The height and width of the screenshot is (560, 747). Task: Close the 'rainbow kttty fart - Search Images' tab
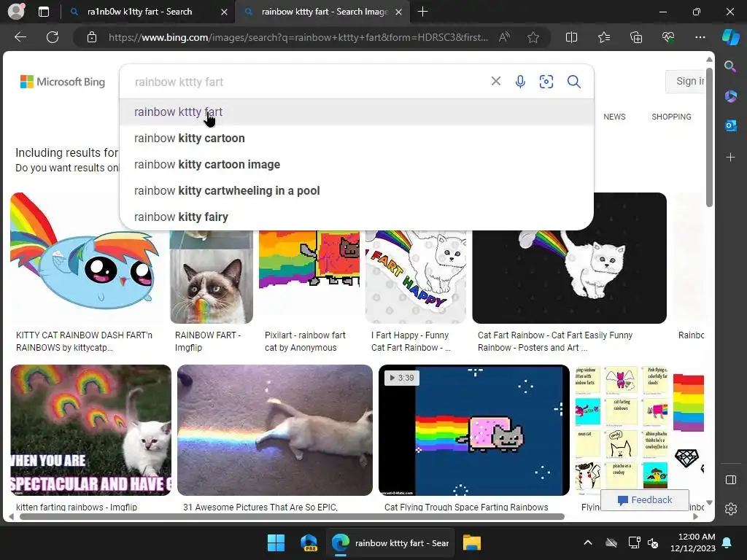pos(399,12)
